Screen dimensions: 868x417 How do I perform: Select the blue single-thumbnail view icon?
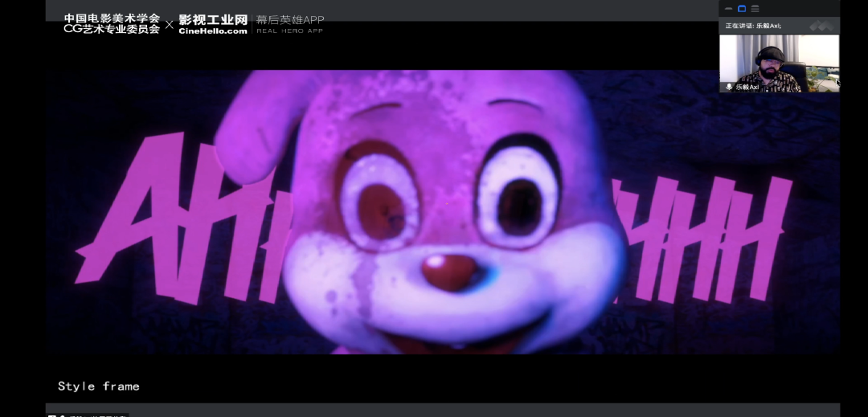742,9
